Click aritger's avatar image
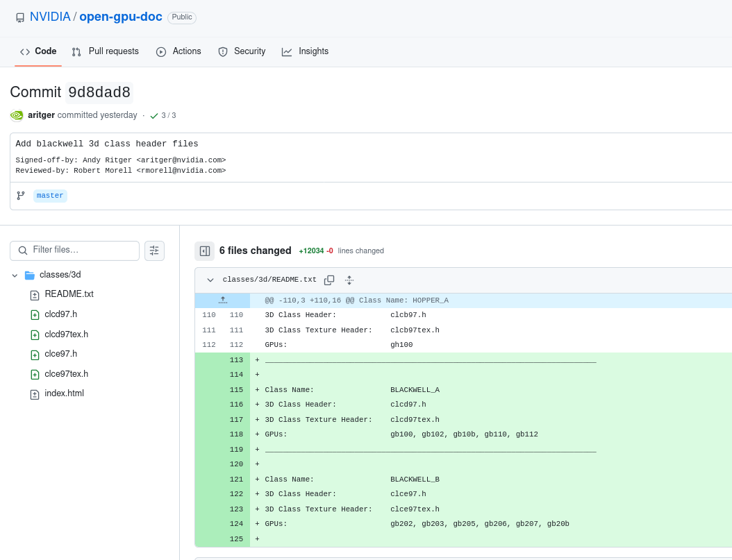The width and height of the screenshot is (732, 560). click(17, 115)
